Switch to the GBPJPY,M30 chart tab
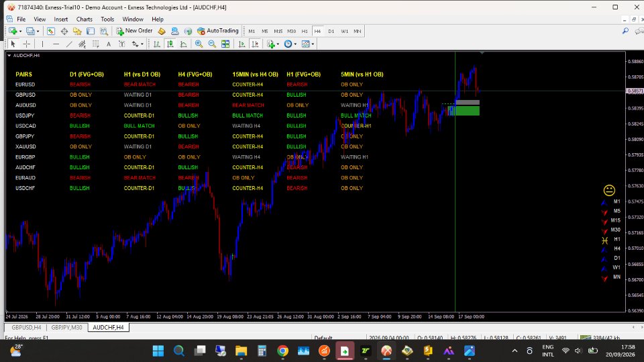This screenshot has width=644, height=362. click(67, 328)
